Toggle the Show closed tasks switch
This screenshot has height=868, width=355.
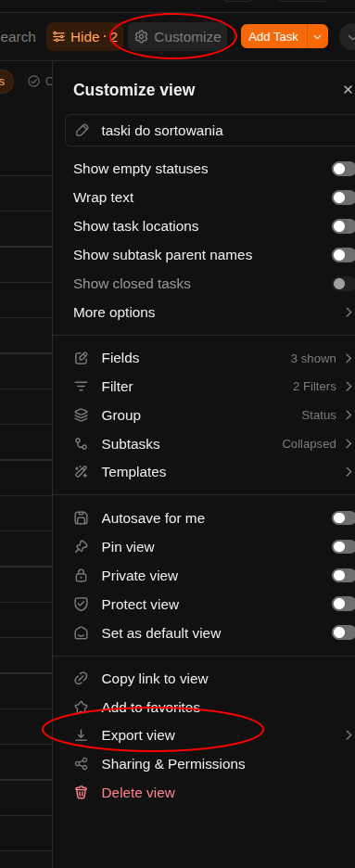(x=343, y=284)
